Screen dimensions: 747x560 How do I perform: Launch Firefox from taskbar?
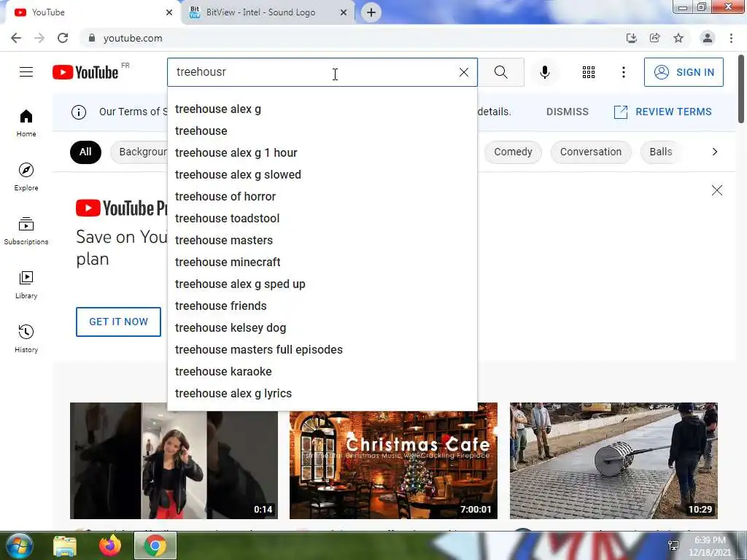[x=110, y=545]
